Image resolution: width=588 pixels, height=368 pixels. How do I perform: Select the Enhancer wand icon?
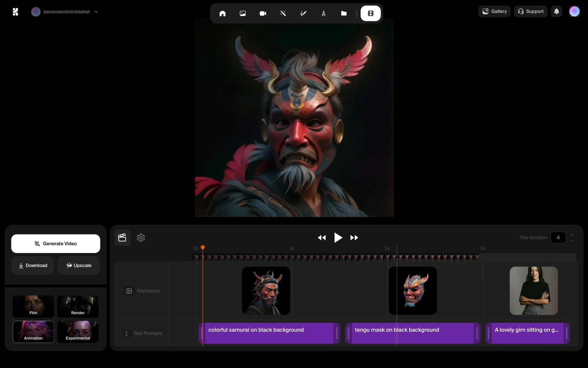283,13
